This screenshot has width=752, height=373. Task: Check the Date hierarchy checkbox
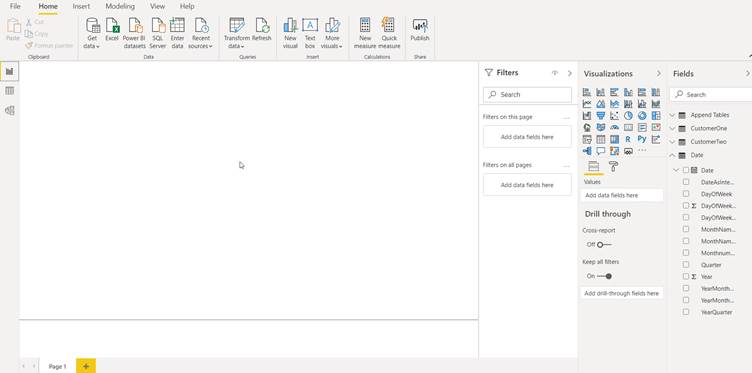click(x=686, y=170)
